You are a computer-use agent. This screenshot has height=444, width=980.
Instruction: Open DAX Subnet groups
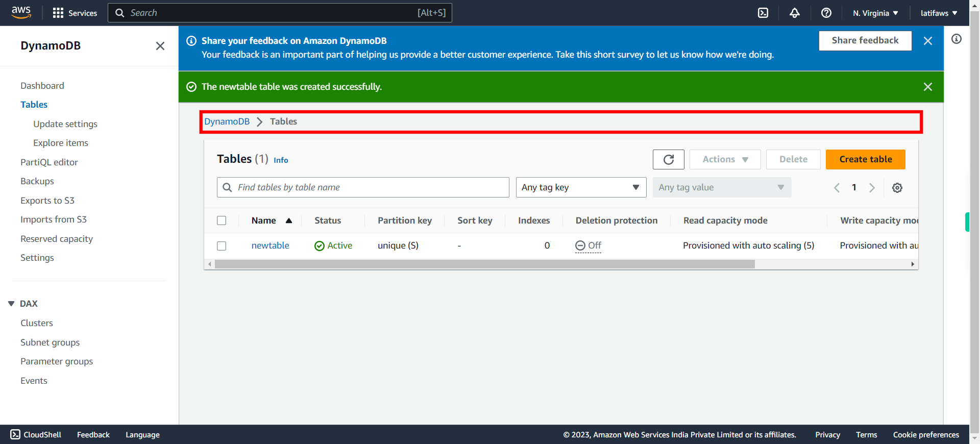tap(50, 342)
